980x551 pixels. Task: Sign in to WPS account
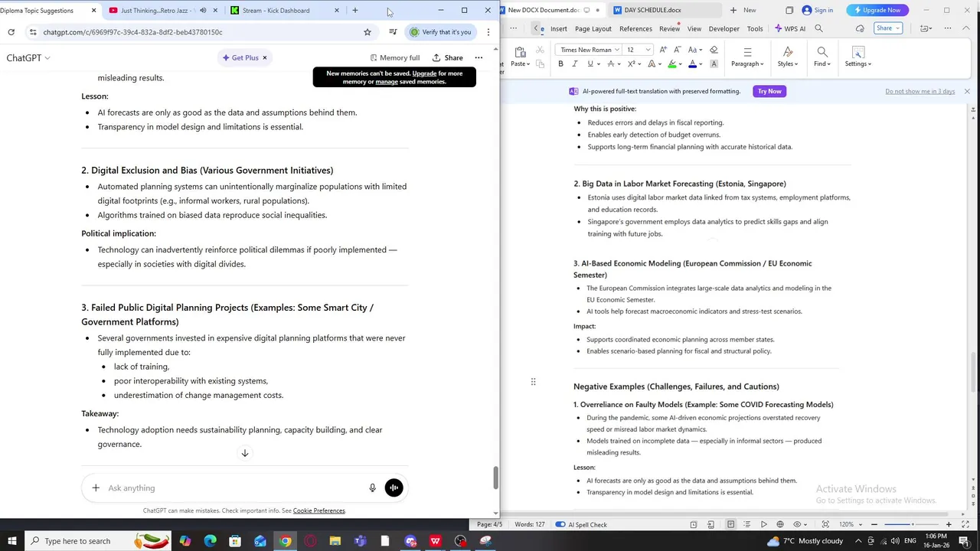(817, 10)
